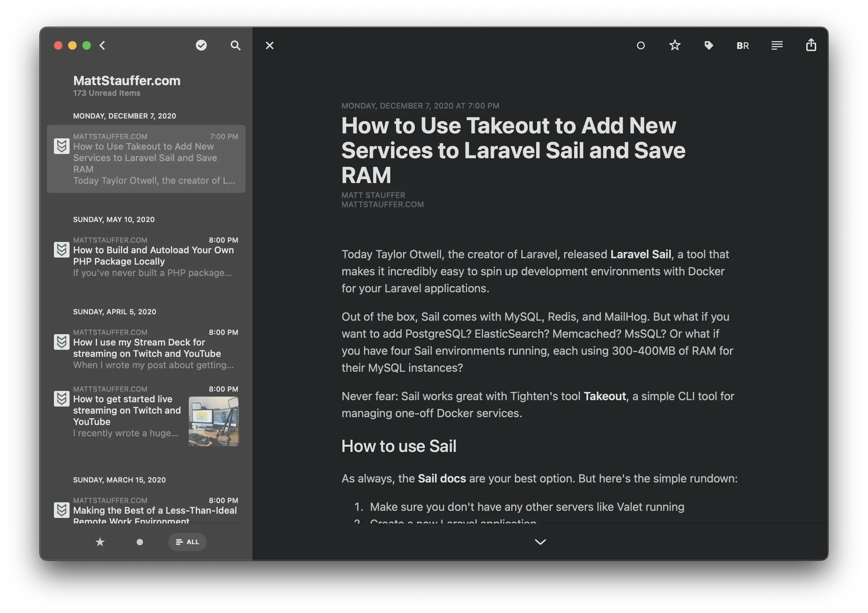Click the 173 Unread Items label
The height and width of the screenshot is (613, 868).
(106, 93)
